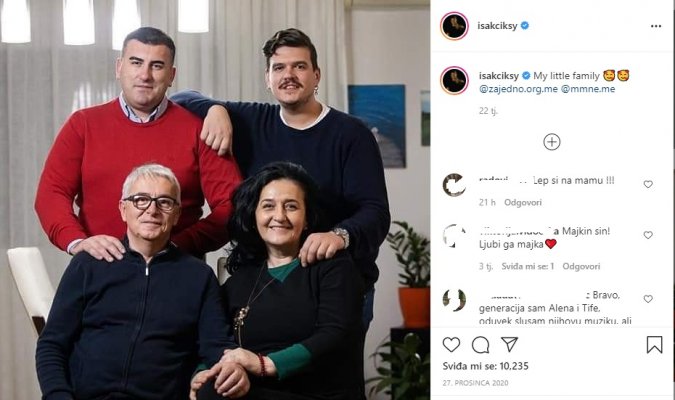
Task: Save post with bookmark icon
Action: tap(654, 344)
